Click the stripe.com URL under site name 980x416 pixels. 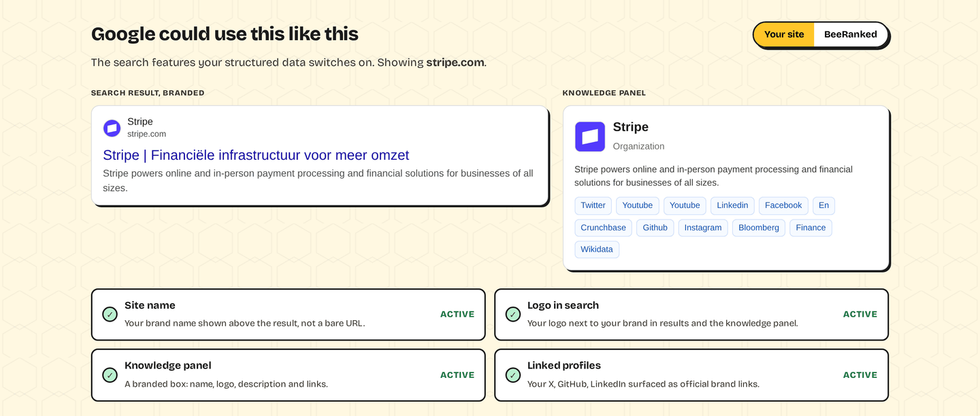pos(146,134)
